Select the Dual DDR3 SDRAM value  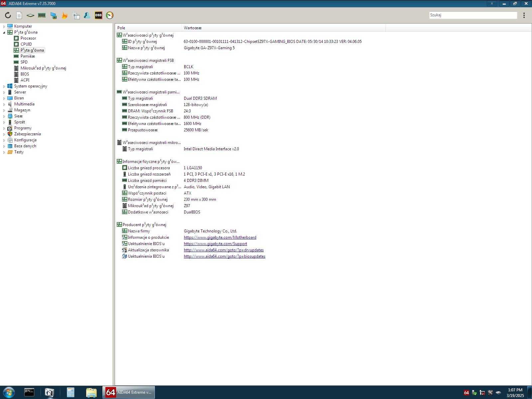(x=200, y=98)
